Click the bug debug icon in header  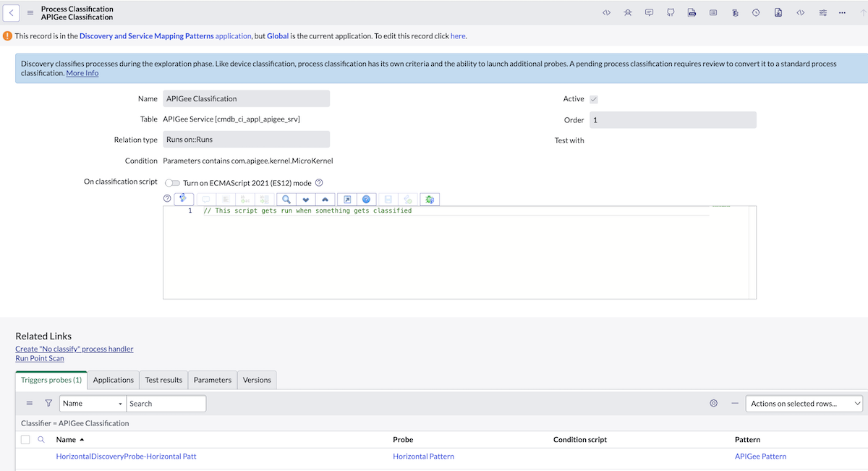coord(628,12)
